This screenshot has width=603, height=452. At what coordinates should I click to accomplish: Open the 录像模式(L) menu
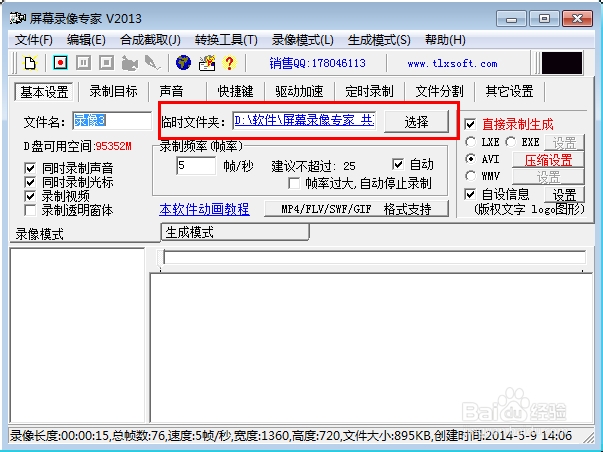click(x=303, y=40)
